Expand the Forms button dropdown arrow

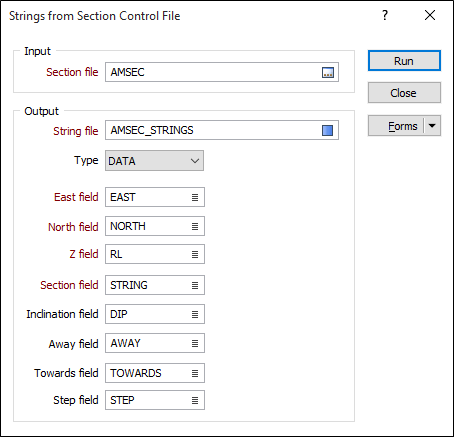pyautogui.click(x=432, y=126)
